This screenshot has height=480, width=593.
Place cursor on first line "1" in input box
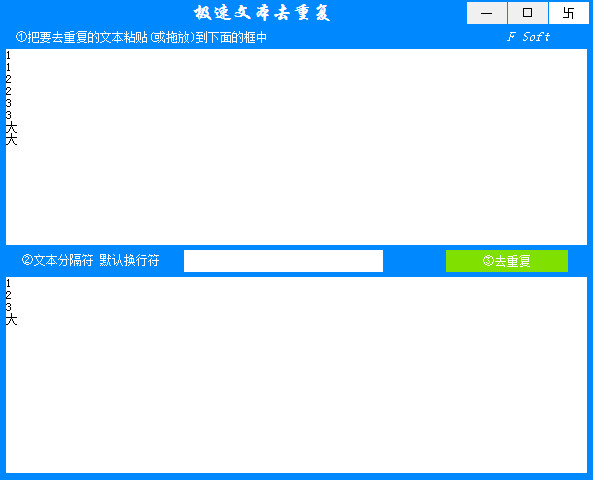8,56
